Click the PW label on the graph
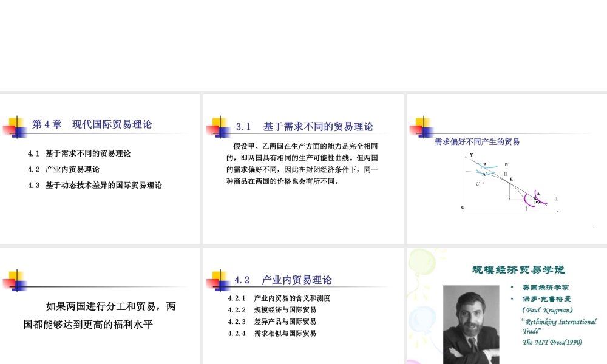The image size is (607, 364). pos(538,203)
